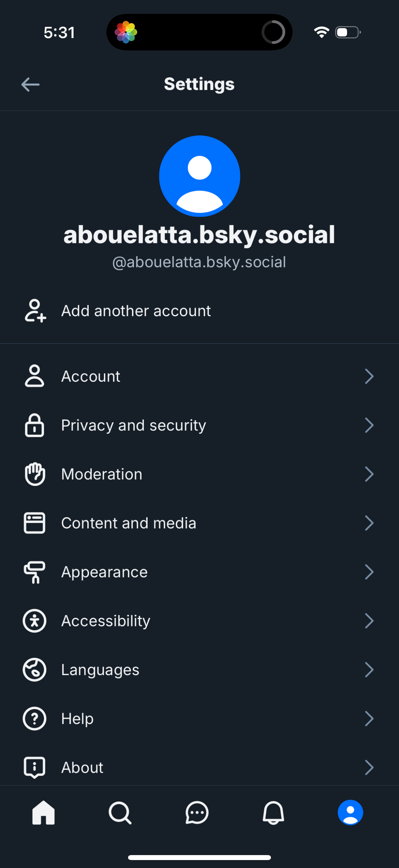Image resolution: width=399 pixels, height=868 pixels.
Task: Open the Notifications bell icon
Action: pyautogui.click(x=273, y=812)
